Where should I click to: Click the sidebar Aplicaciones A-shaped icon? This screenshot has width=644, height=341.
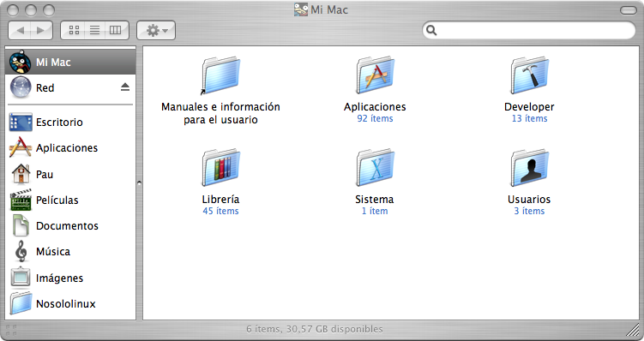21,147
